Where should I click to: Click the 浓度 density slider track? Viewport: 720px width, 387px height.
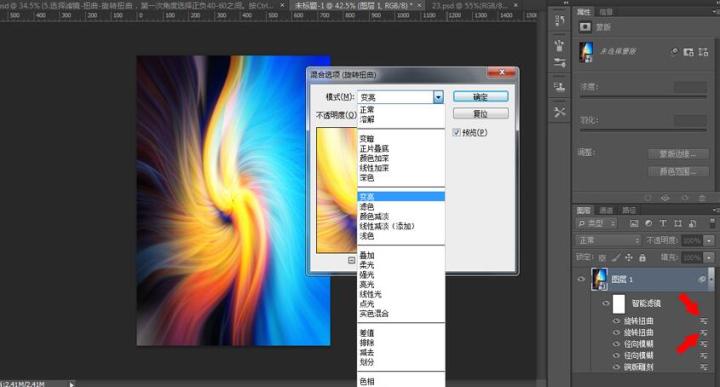click(643, 96)
